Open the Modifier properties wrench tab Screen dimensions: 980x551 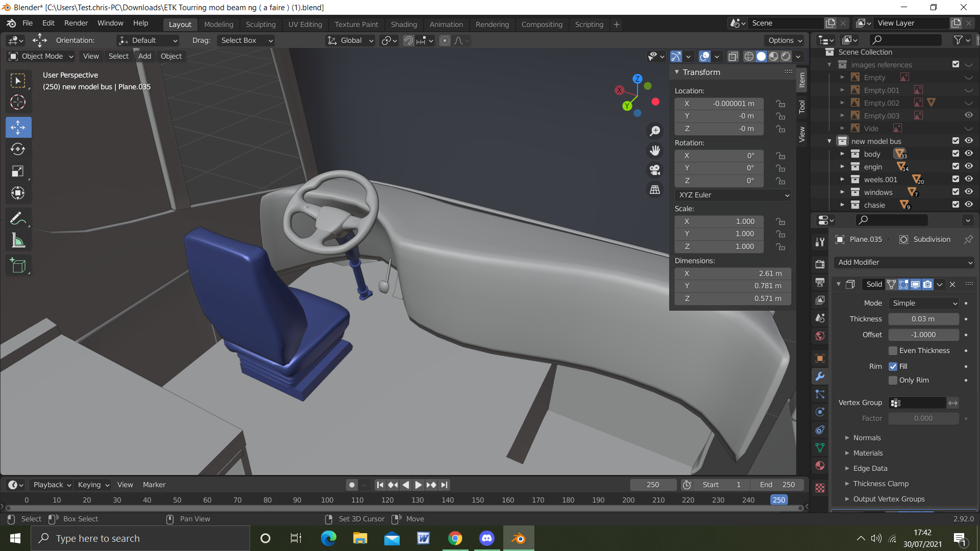click(820, 377)
